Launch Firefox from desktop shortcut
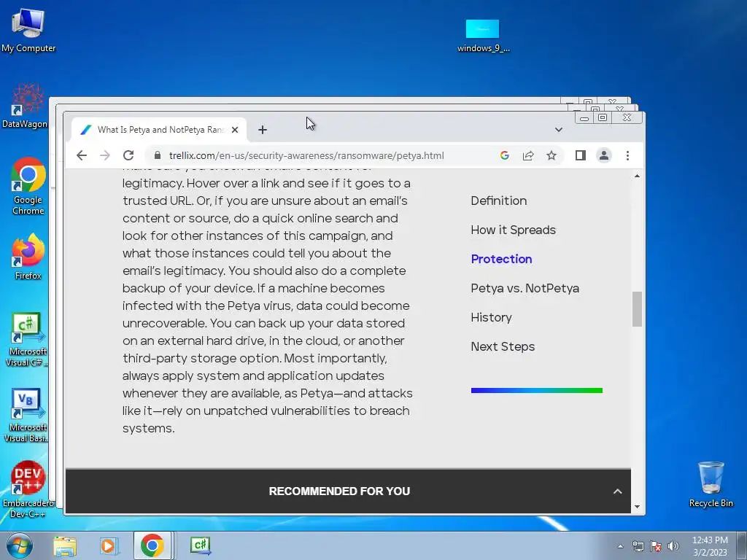 [x=28, y=257]
